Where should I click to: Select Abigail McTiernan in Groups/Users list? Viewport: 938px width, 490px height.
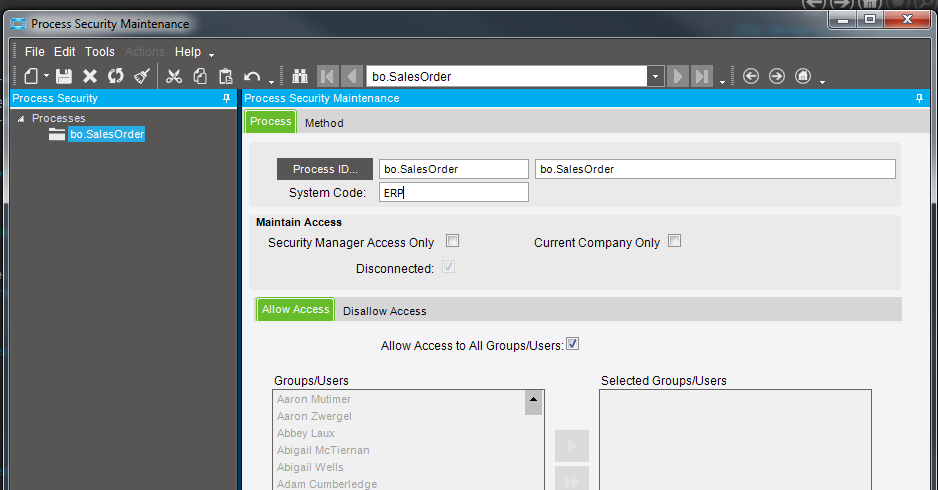coord(323,451)
